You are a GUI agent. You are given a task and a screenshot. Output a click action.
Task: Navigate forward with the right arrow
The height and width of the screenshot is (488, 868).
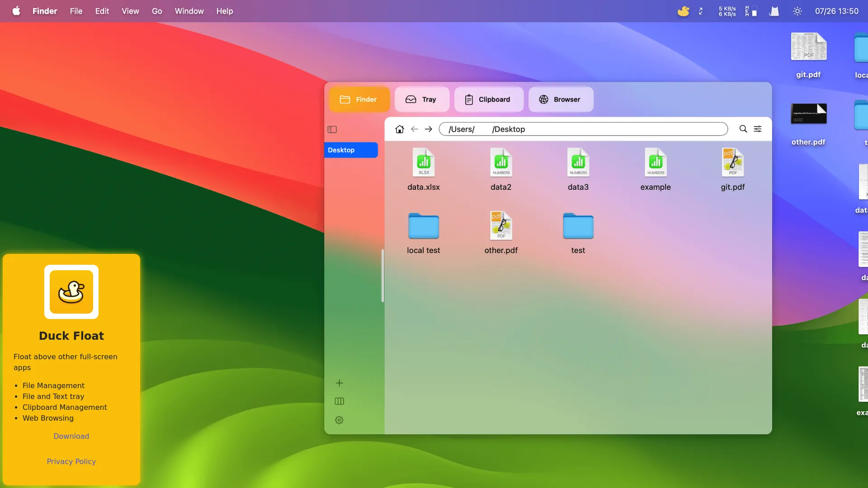coord(429,129)
